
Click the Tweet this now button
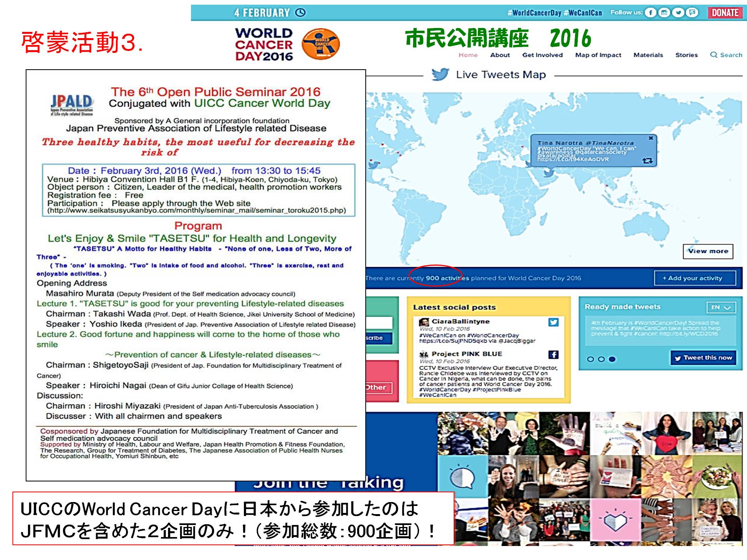click(703, 358)
